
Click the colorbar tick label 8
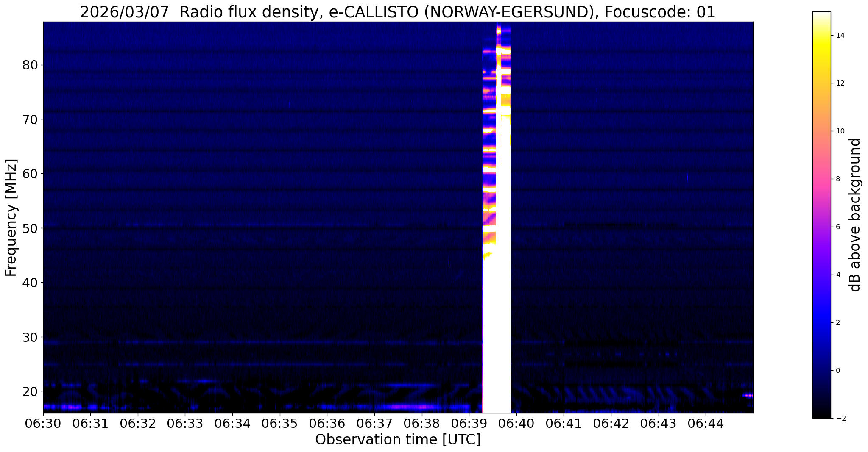coord(838,179)
